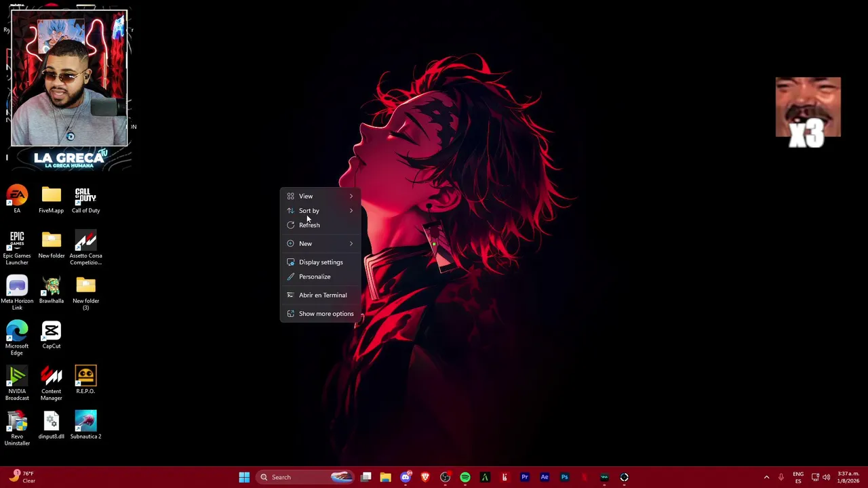868x488 pixels.
Task: Select the Microsoft Edge desktop shortcut
Action: pos(17,338)
